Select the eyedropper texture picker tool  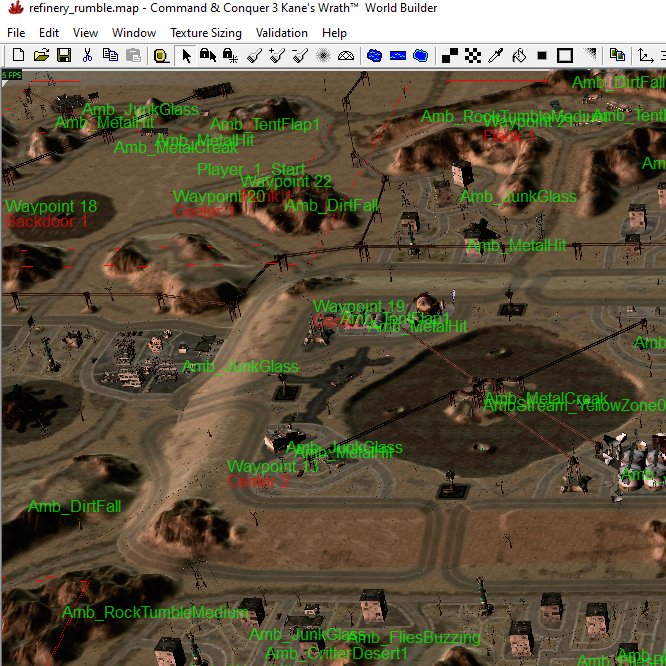496,56
